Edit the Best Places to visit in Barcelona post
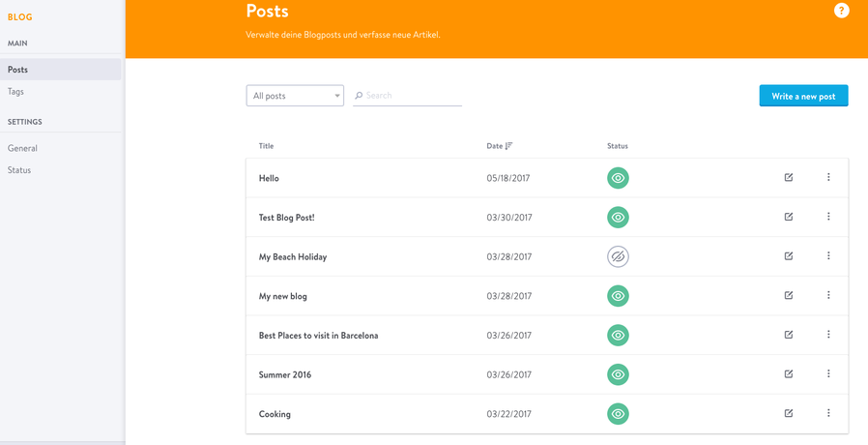 [x=789, y=335]
